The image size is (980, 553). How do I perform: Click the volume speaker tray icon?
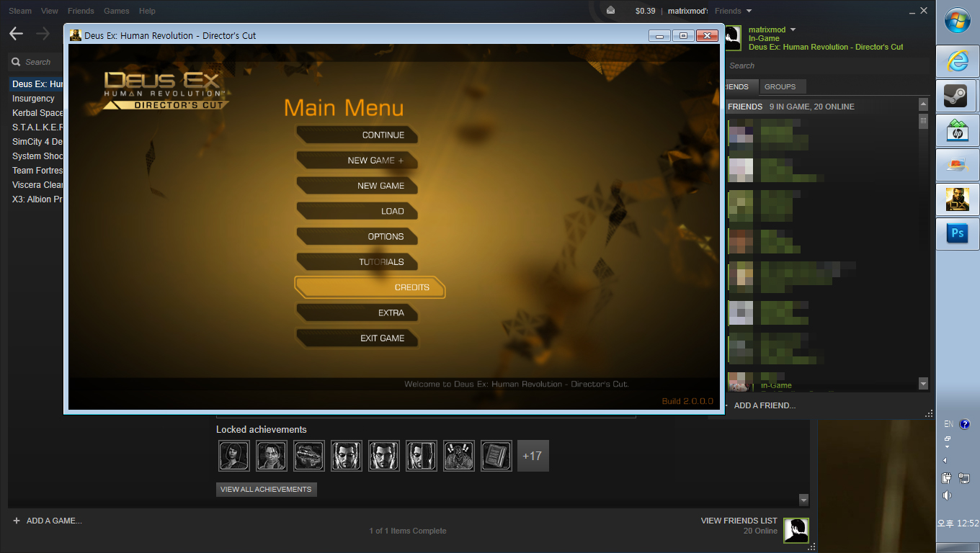pos(947,495)
